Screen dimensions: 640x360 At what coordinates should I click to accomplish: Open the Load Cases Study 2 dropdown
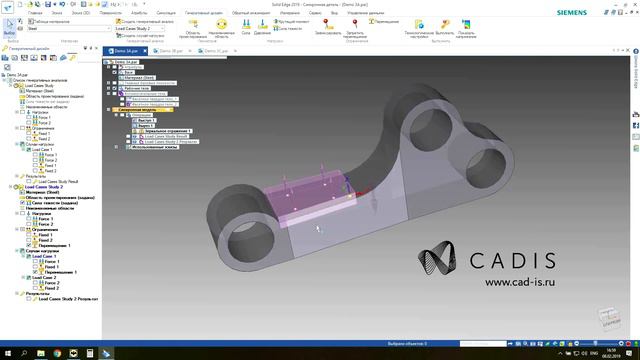[162, 29]
